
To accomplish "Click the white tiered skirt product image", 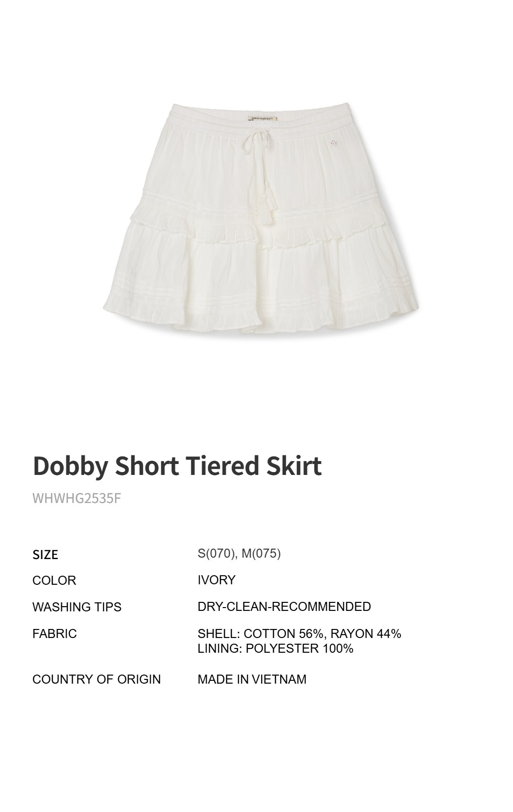I will pyautogui.click(x=260, y=216).
